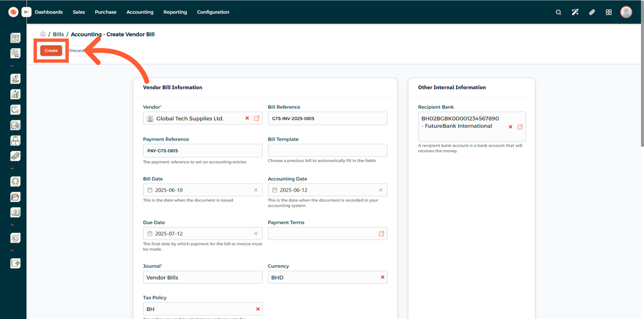This screenshot has height=319, width=644.
Task: Open the Payment Terms dropdown field
Action: (x=322, y=234)
